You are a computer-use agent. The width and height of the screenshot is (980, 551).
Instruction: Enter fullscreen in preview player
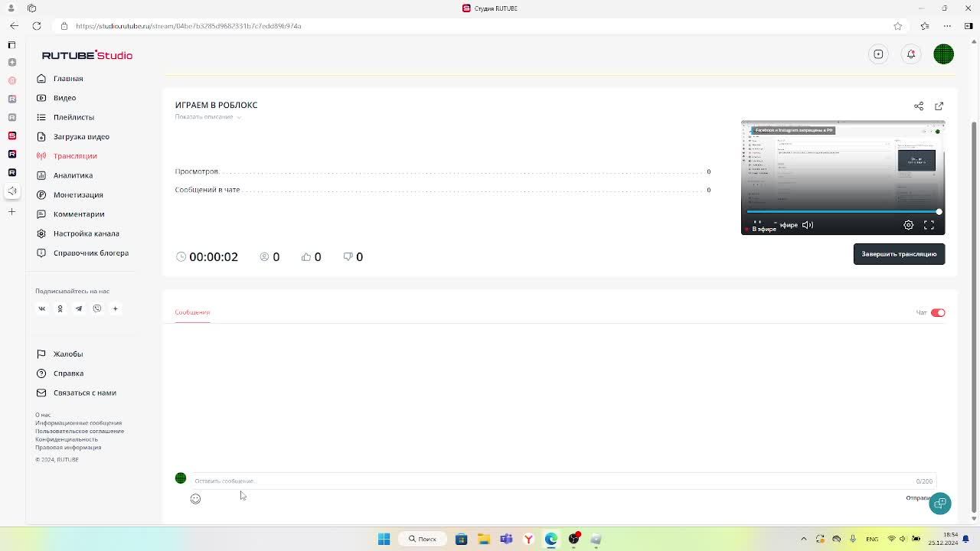[929, 225]
